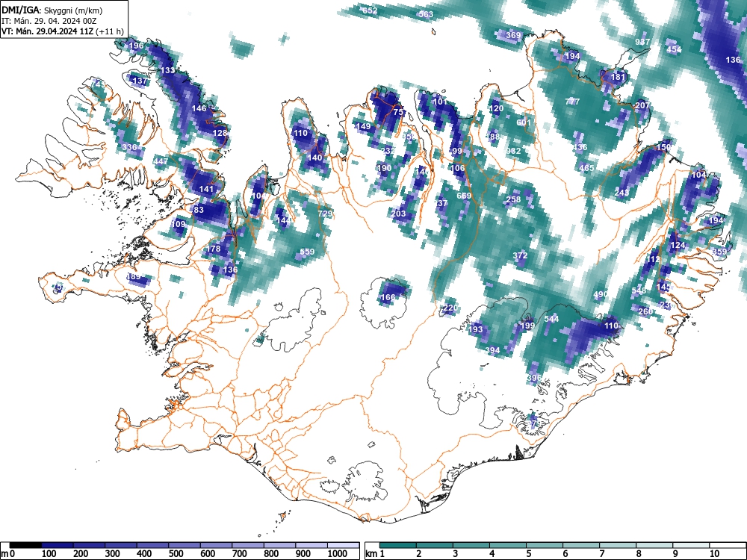This screenshot has width=747, height=560.
Task: Click visibility value 137 in the Westfjords
Action: coord(140,81)
